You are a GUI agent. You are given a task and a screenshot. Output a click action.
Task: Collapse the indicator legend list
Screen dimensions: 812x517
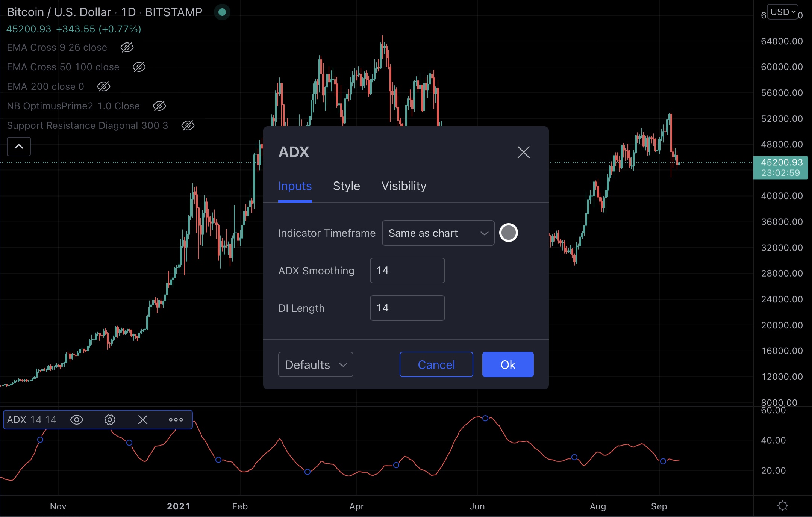pyautogui.click(x=19, y=147)
